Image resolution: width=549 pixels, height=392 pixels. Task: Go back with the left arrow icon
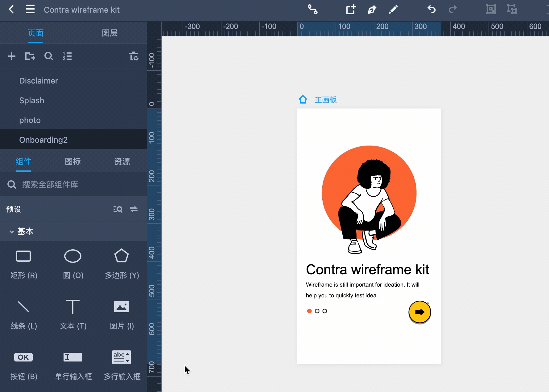coord(11,10)
